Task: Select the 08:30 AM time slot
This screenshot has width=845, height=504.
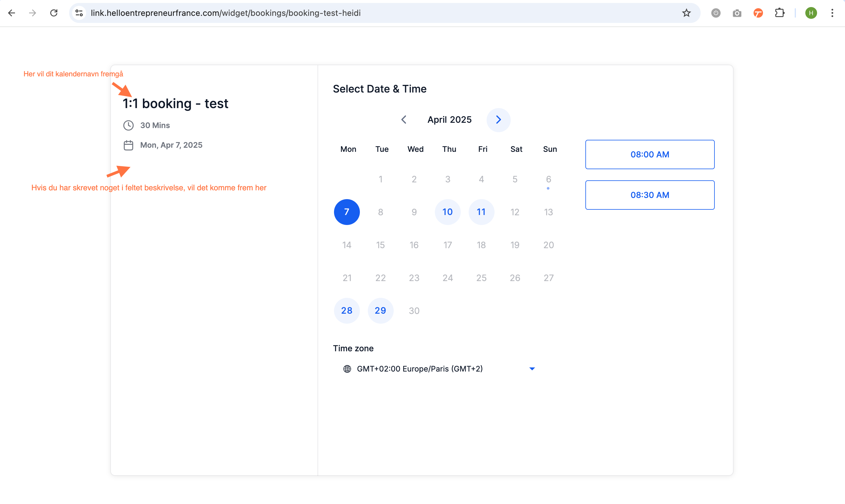Action: point(649,195)
